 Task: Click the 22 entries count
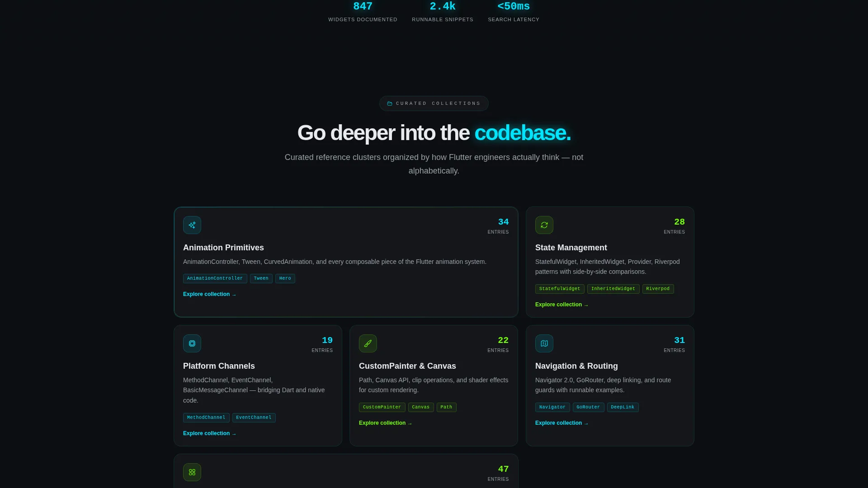point(498,344)
